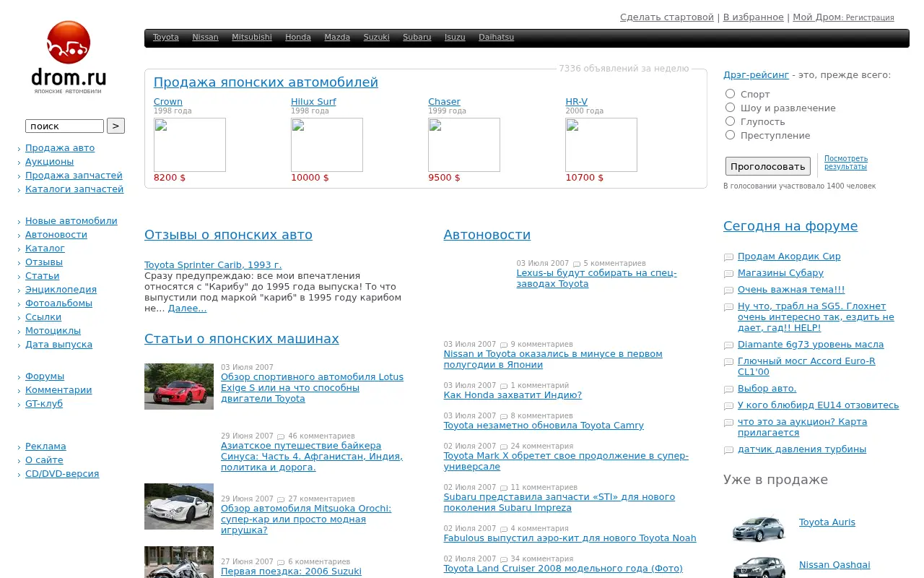Image resolution: width=924 pixels, height=578 pixels.
Task: Open the Nissan Qashqai car image
Action: (x=758, y=567)
